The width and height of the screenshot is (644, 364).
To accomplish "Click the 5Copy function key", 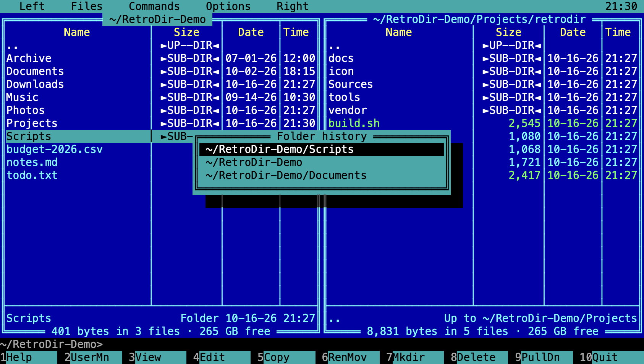I will pyautogui.click(x=286, y=357).
